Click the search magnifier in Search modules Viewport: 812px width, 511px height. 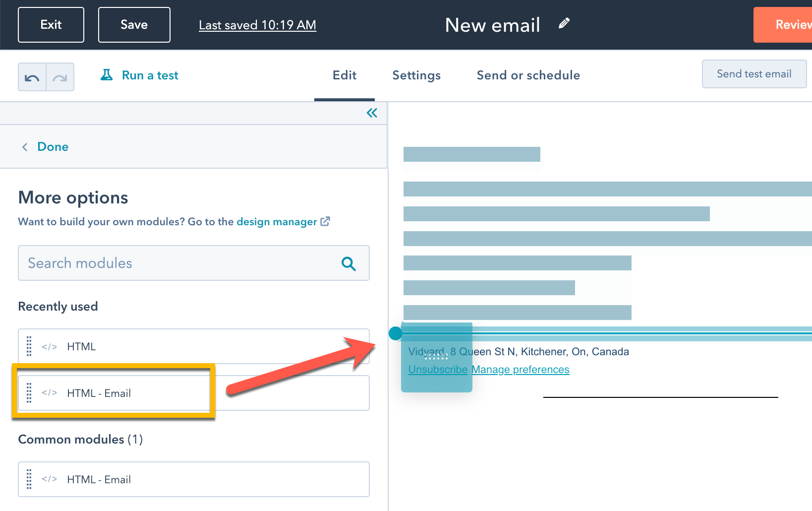click(349, 263)
